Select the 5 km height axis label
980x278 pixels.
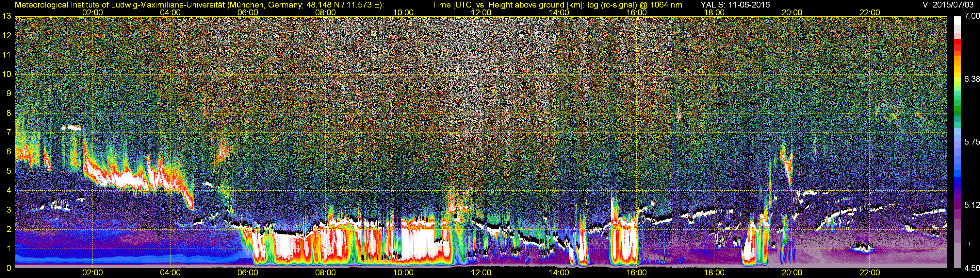coord(9,171)
